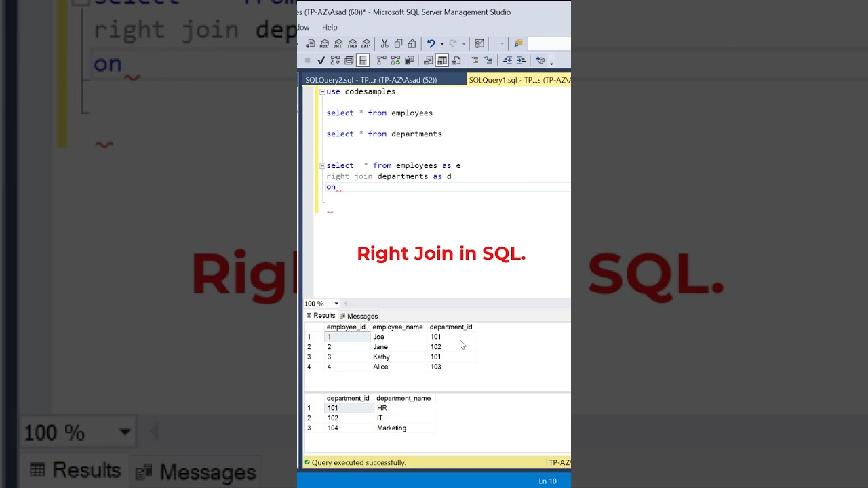
Task: Increase the line indent
Action: click(521, 60)
